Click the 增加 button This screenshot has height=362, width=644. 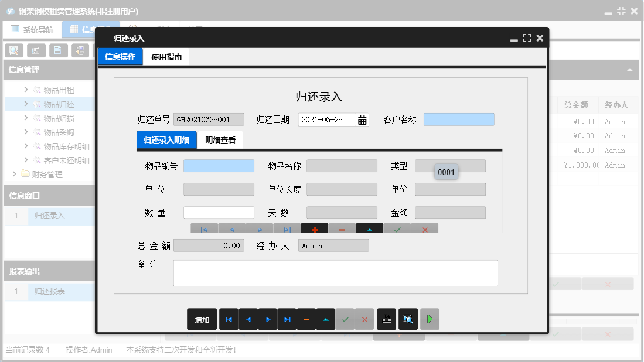tap(202, 319)
